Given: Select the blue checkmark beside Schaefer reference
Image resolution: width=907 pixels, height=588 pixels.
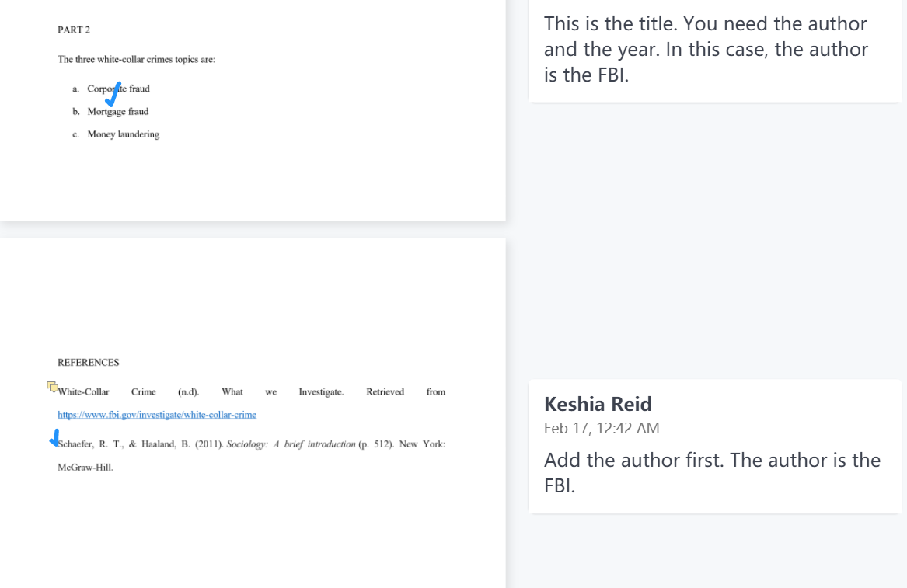Looking at the screenshot, I should (54, 437).
